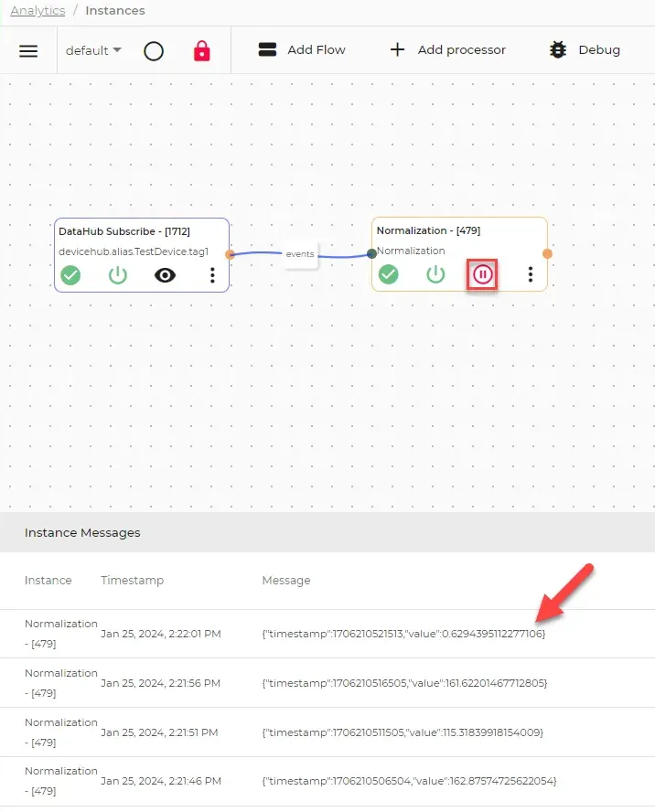655x812 pixels.
Task: Click the Debug bug icon
Action: pyautogui.click(x=558, y=49)
